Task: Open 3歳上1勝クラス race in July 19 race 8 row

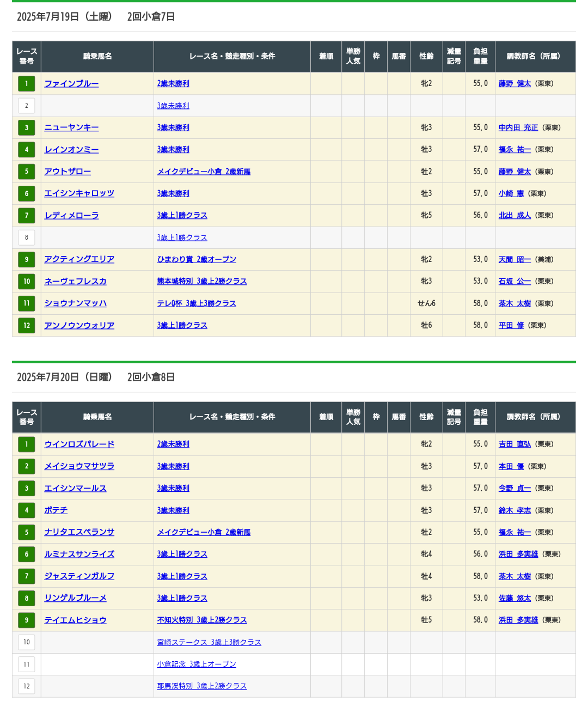Action: (x=182, y=237)
